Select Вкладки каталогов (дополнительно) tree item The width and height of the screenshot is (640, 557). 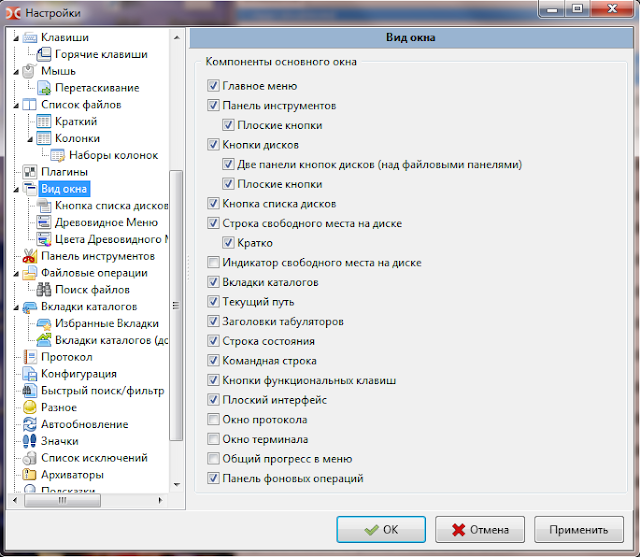tap(111, 340)
